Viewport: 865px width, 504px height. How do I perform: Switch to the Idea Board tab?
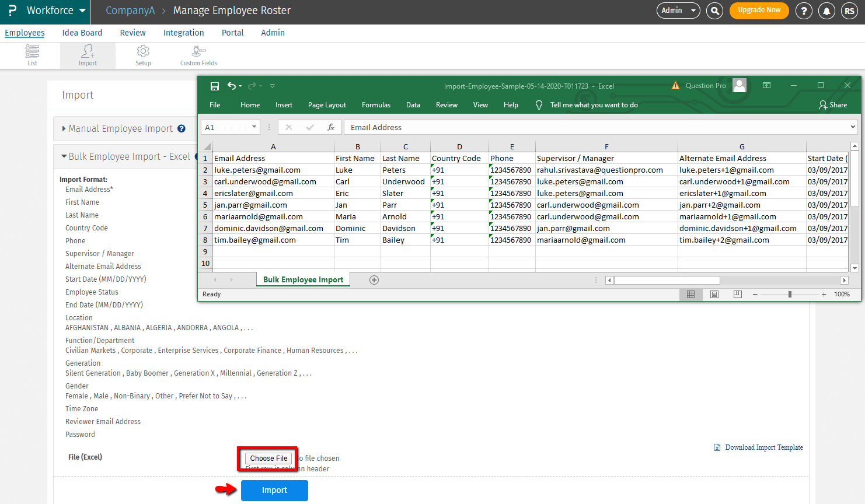tap(82, 33)
